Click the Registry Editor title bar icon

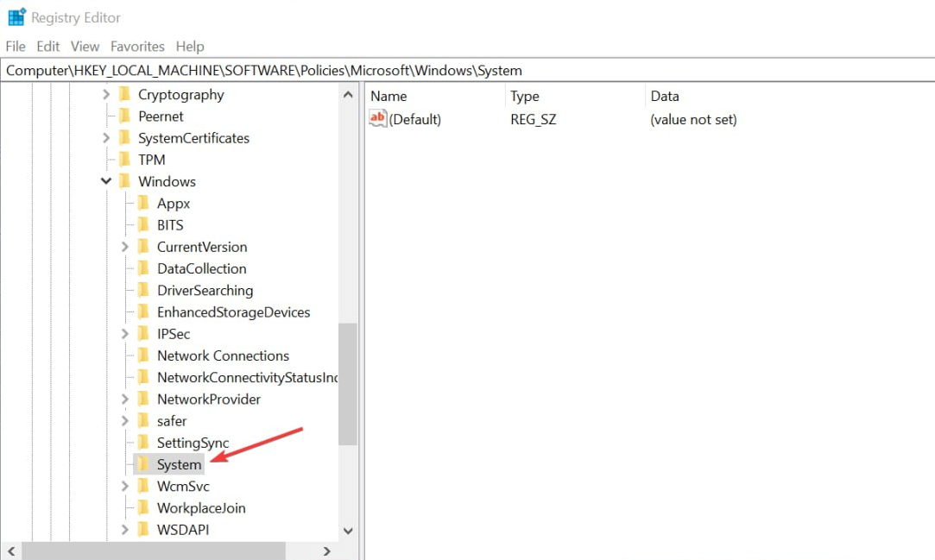point(16,17)
